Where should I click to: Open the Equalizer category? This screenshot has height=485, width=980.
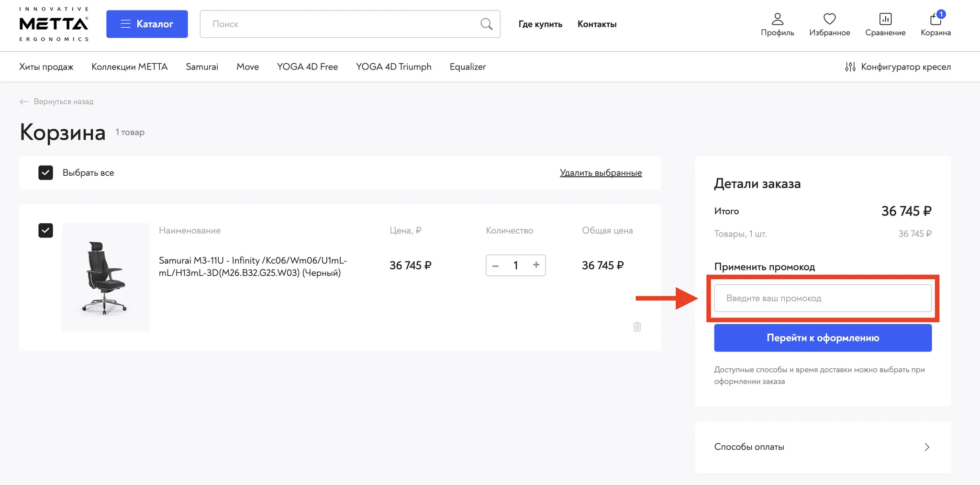point(468,67)
